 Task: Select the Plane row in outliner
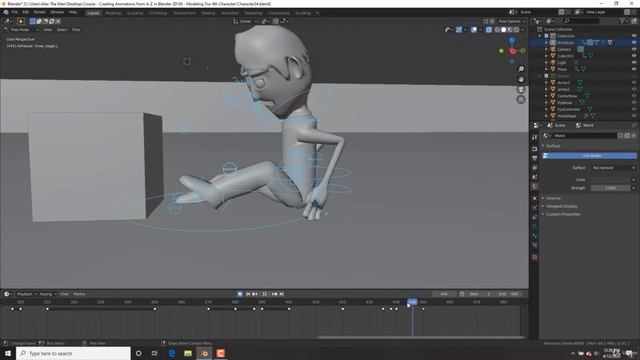point(562,69)
